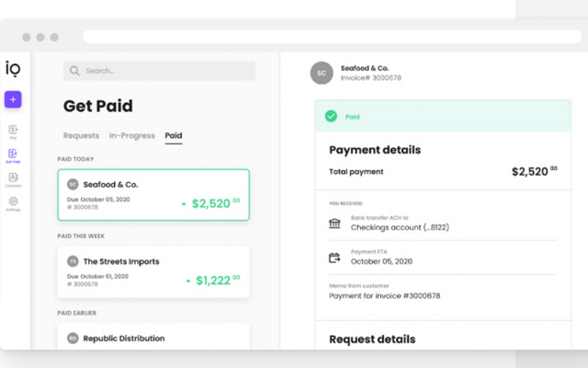The image size is (588, 368).
Task: Click the search magnifier icon
Action: (x=74, y=71)
